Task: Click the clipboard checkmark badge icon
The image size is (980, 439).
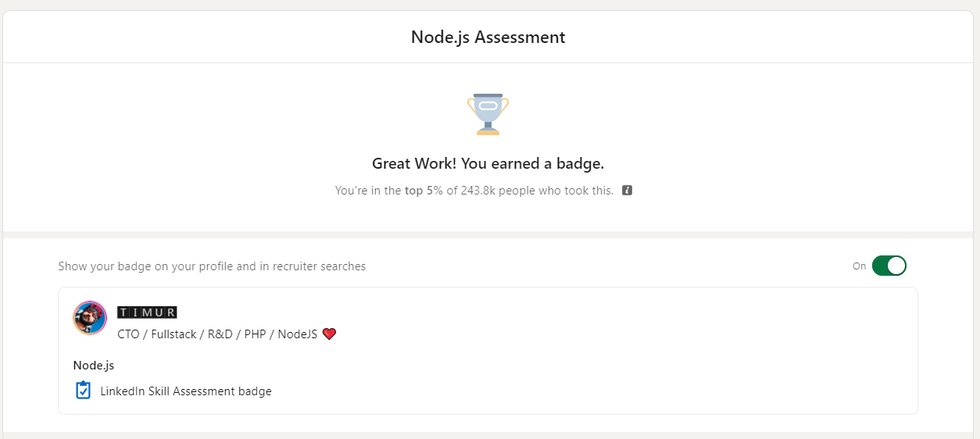Action: click(x=83, y=391)
